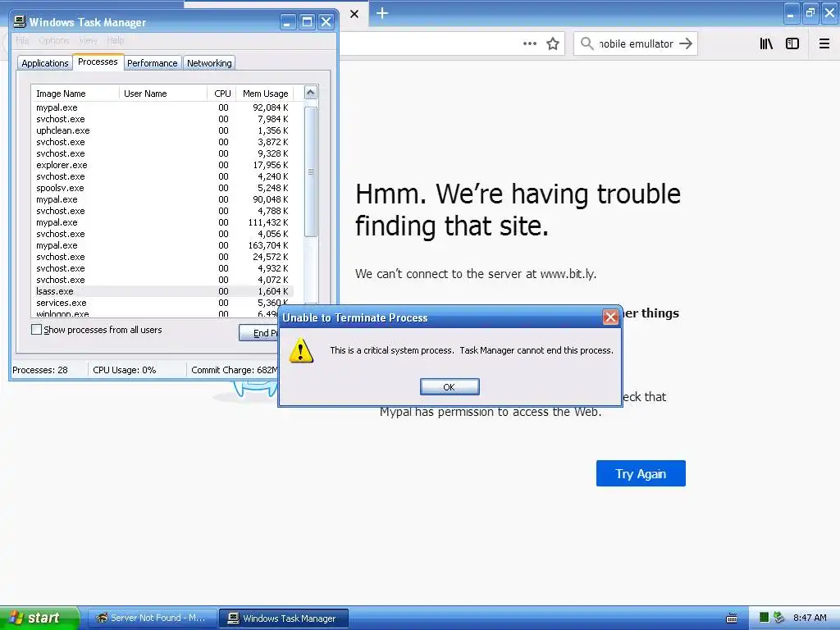Close the Unable to Terminate Process dialog
The height and width of the screenshot is (630, 840).
[610, 317]
